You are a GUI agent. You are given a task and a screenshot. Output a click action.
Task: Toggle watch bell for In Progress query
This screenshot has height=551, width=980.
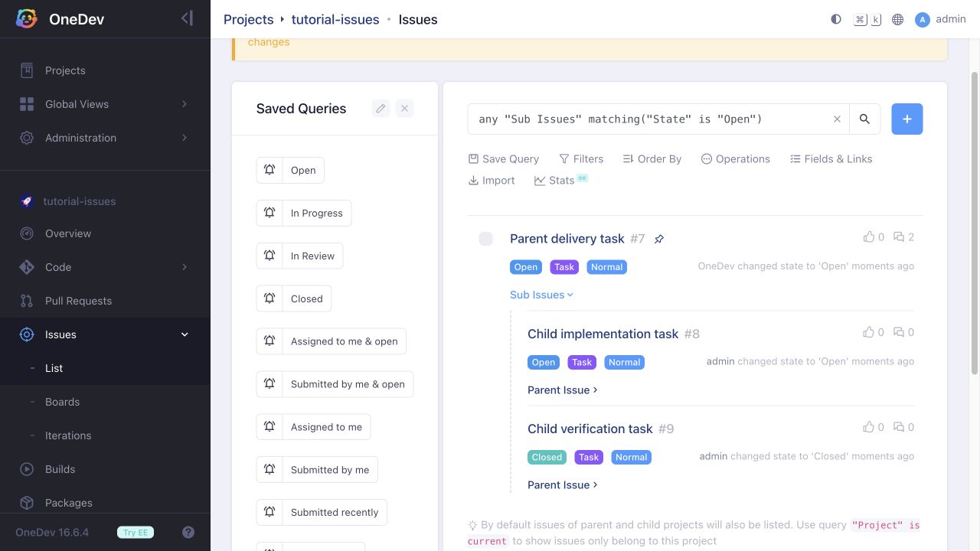(x=269, y=213)
